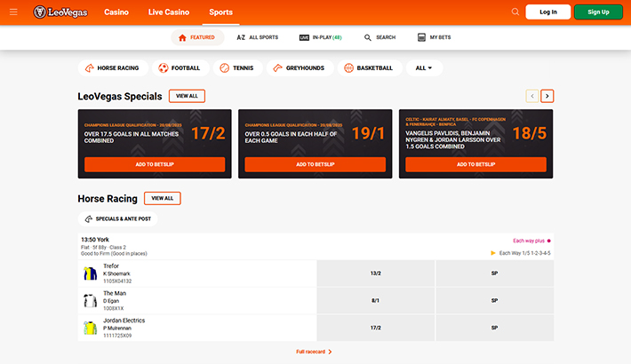Viewport: 631px width, 364px height.
Task: Click the Sign Up button
Action: pos(598,12)
